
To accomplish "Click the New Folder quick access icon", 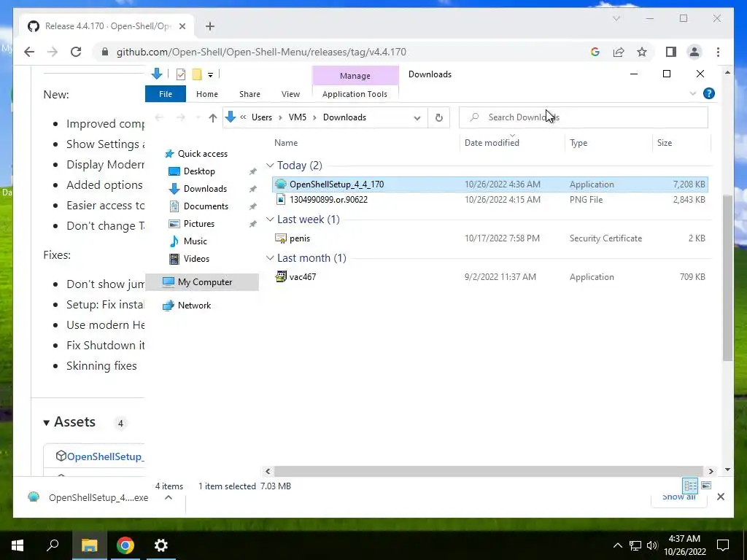I will (x=197, y=74).
